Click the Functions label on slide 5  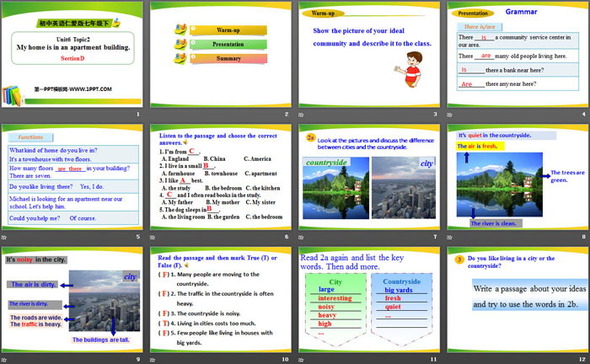[x=31, y=136]
